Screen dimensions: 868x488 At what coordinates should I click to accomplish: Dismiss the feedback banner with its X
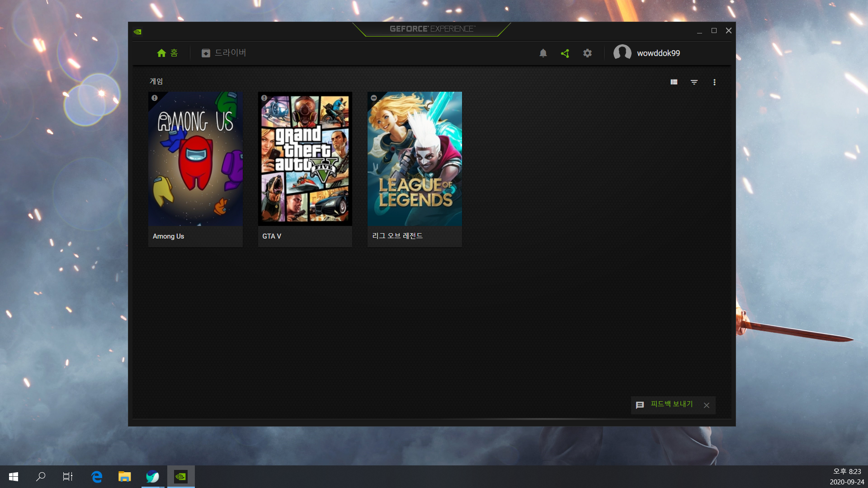707,405
